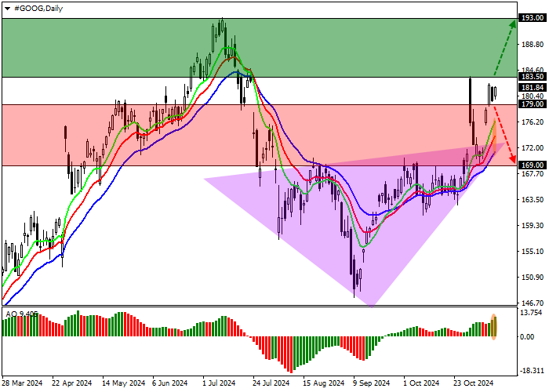Select the 22 Apr 2024 date label

(72, 383)
